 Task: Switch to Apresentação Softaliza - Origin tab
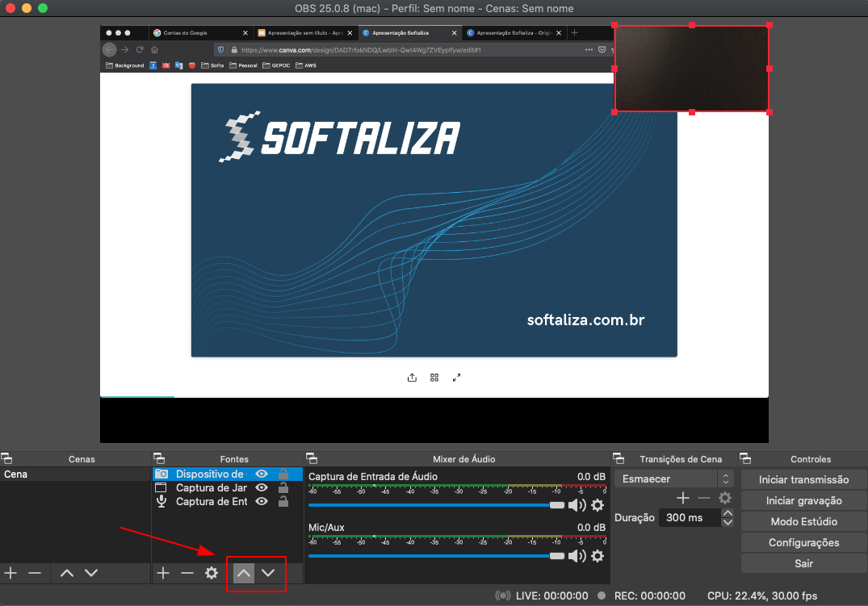point(515,32)
